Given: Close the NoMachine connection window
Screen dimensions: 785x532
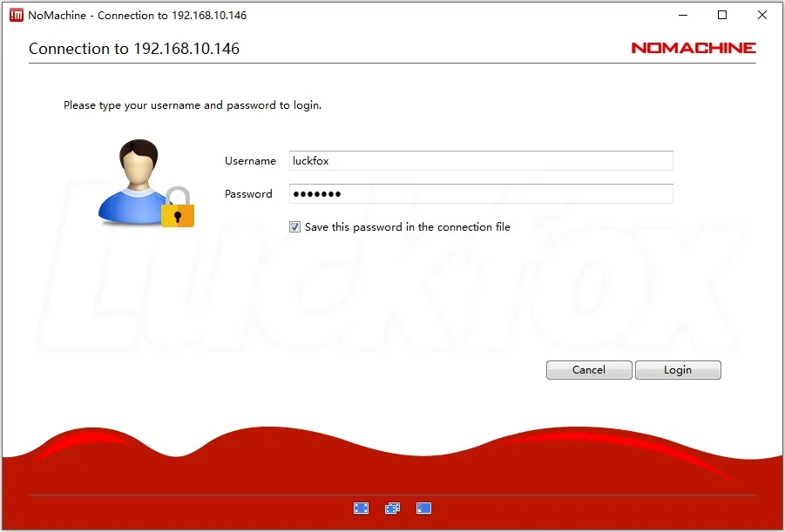Looking at the screenshot, I should 762,15.
